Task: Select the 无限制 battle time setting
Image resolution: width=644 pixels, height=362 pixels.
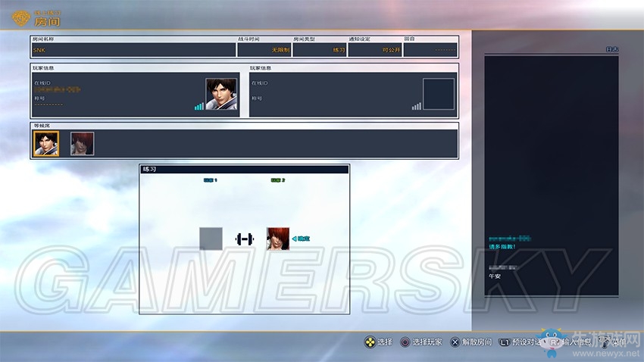Action: pyautogui.click(x=264, y=50)
